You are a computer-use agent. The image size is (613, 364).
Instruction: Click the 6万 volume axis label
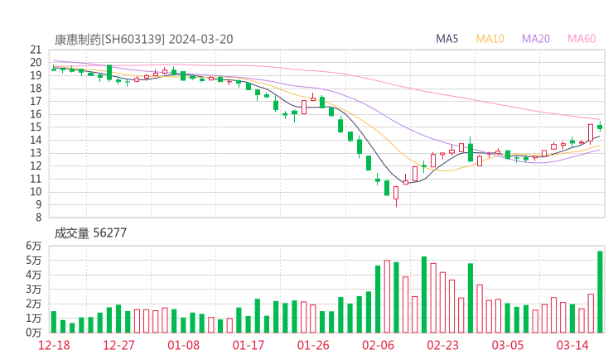point(34,246)
